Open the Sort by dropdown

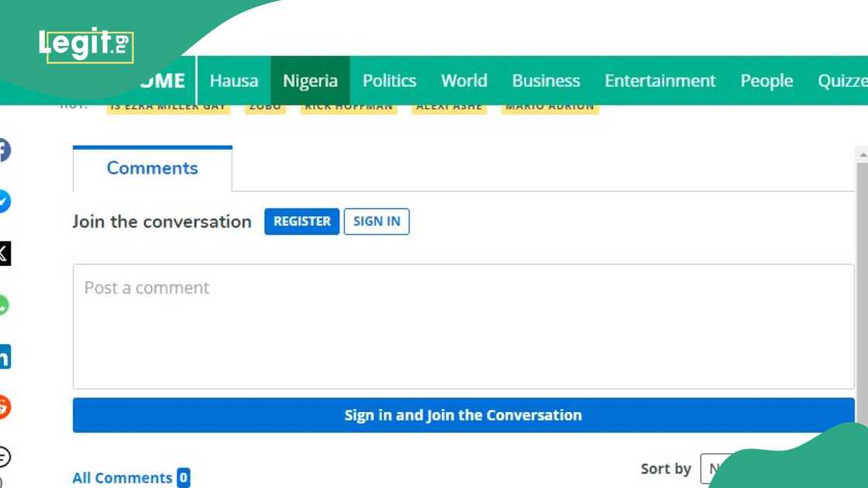721,469
